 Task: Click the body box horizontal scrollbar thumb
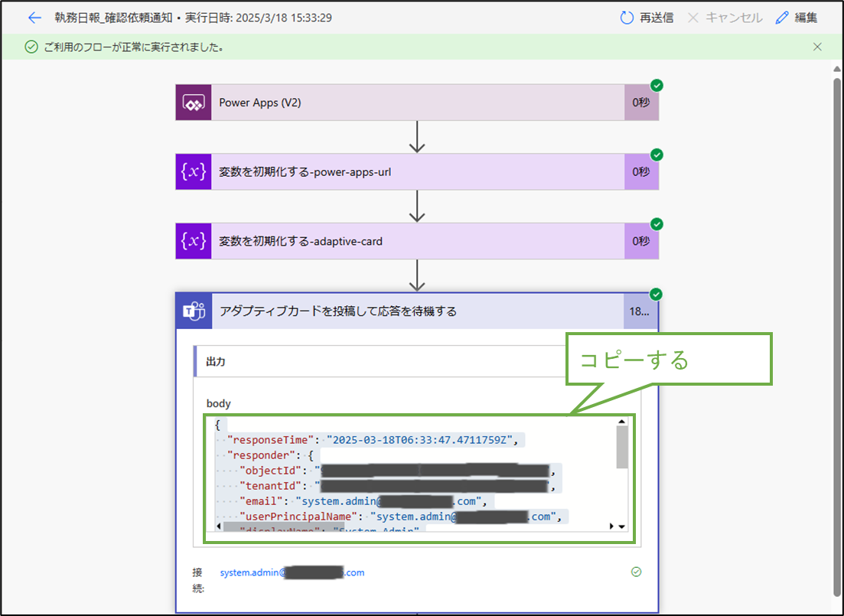click(284, 526)
